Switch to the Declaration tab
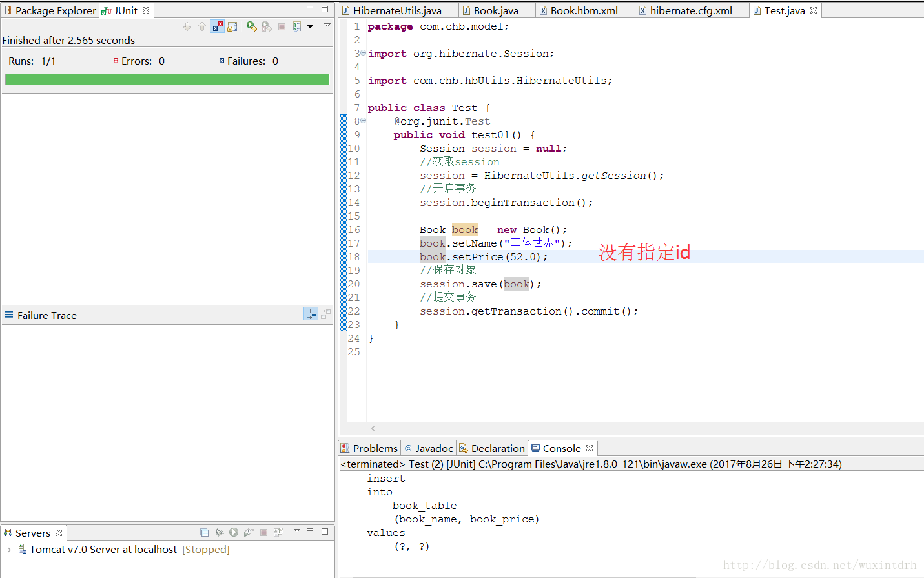924x578 pixels. [x=492, y=448]
